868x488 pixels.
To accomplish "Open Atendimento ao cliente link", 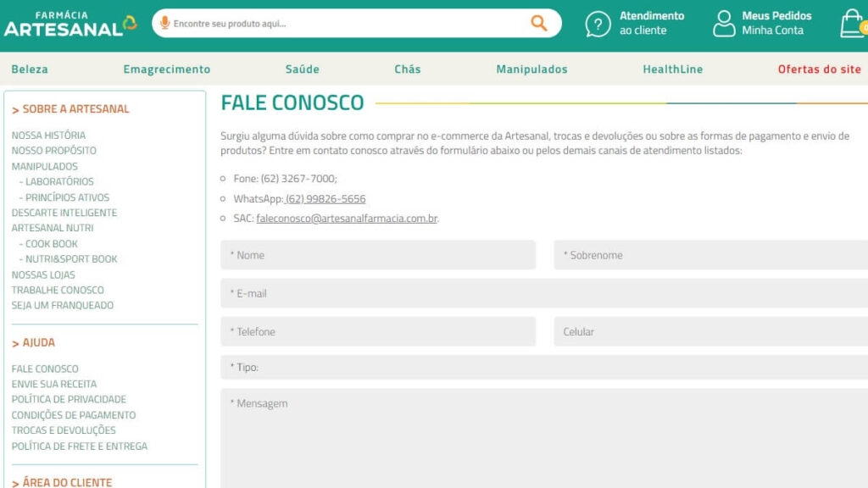I will [x=652, y=23].
